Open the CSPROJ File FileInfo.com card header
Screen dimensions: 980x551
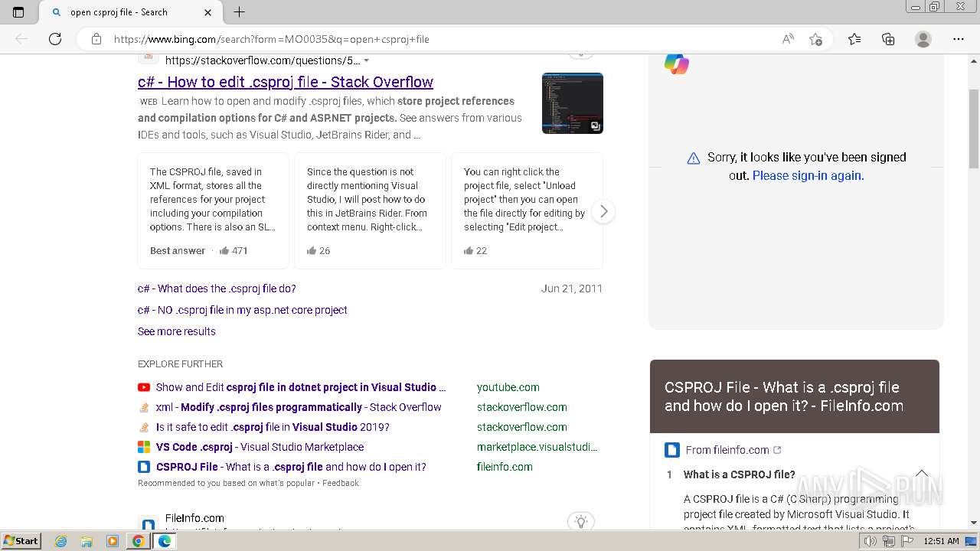pos(795,396)
